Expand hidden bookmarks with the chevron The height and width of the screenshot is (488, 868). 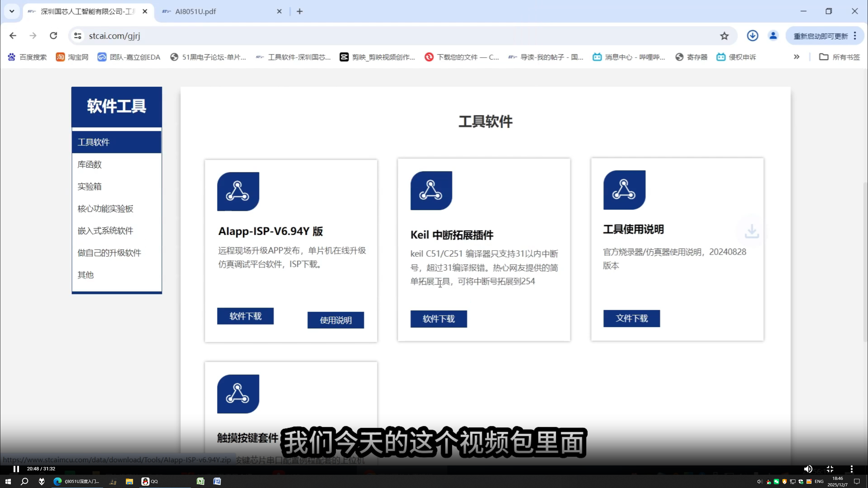(796, 57)
